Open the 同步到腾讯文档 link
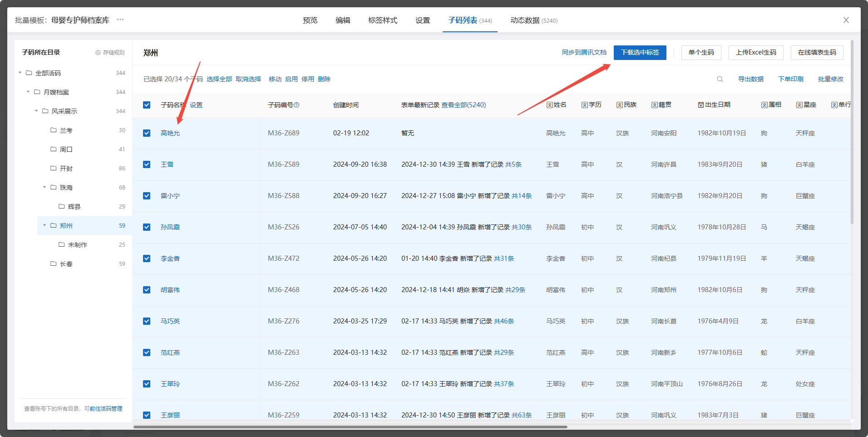The image size is (868, 437). tap(584, 53)
